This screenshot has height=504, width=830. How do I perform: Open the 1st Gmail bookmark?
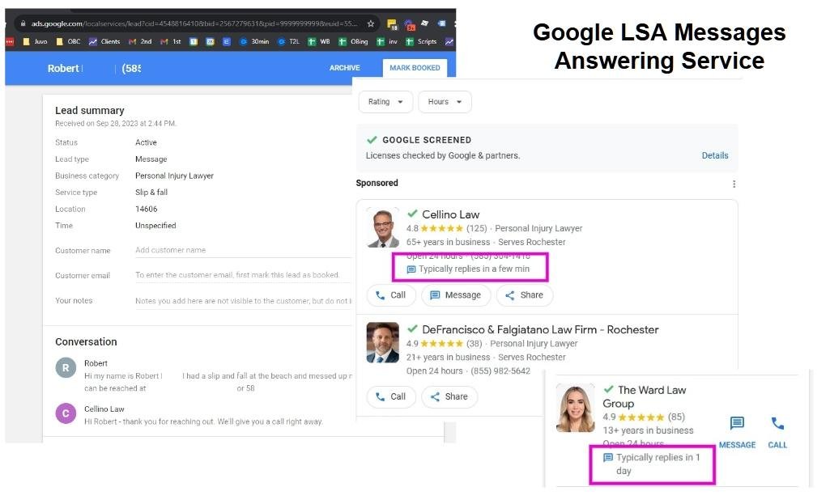pyautogui.click(x=170, y=41)
